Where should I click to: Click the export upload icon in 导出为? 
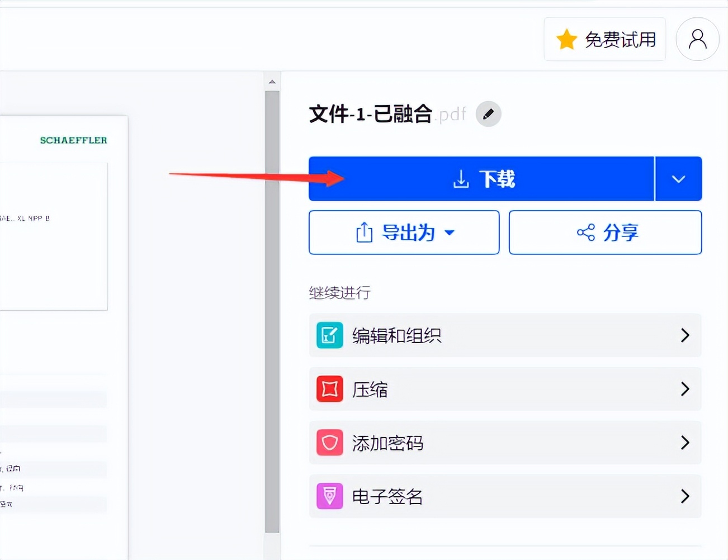pos(364,232)
